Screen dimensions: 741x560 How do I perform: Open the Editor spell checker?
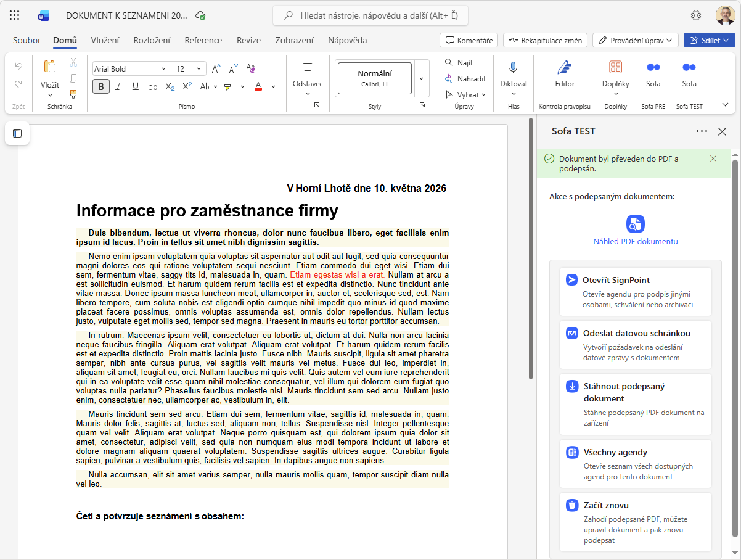[x=565, y=74]
